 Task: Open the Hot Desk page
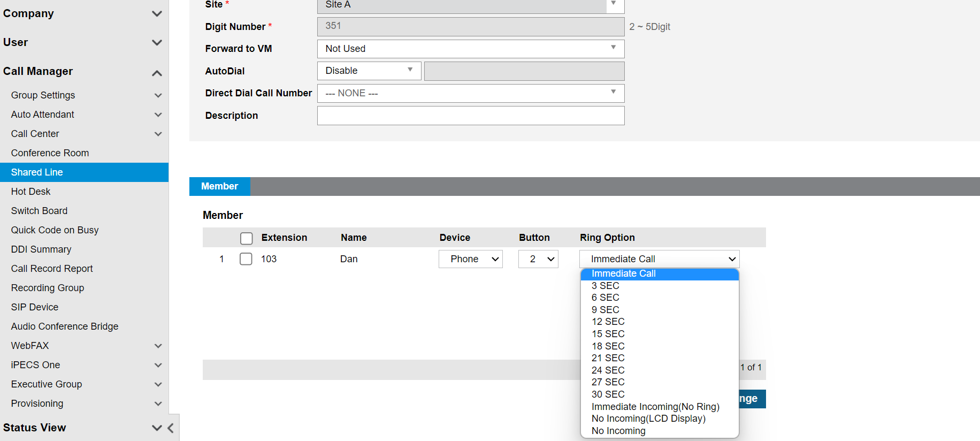tap(31, 192)
